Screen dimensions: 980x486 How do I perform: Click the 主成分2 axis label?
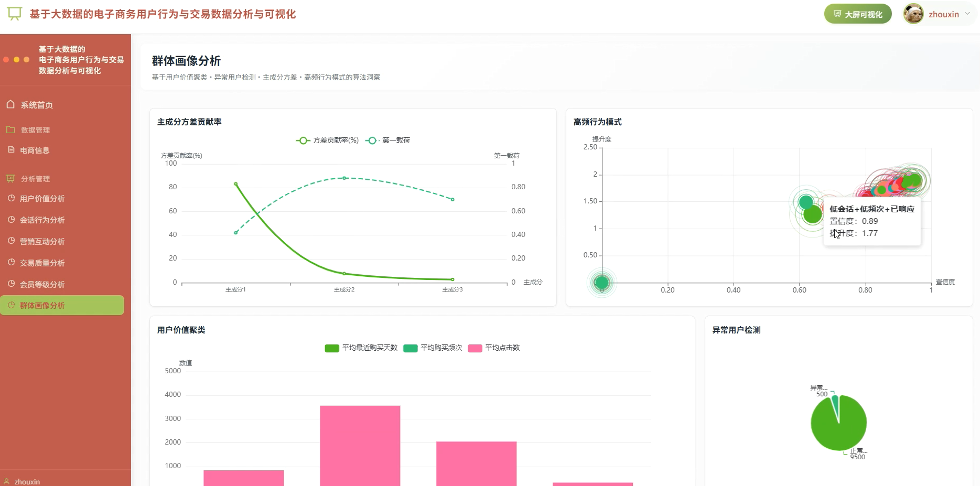pos(344,289)
